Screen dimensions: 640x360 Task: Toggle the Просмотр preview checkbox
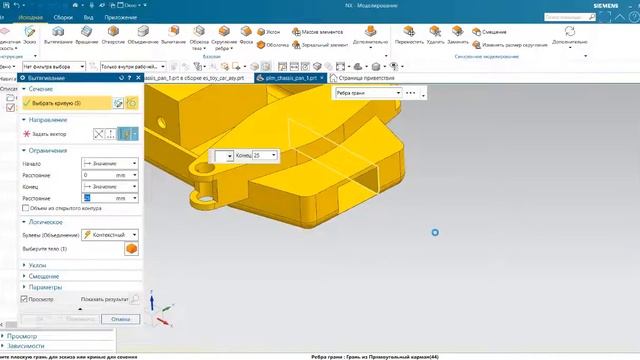[x=24, y=299]
